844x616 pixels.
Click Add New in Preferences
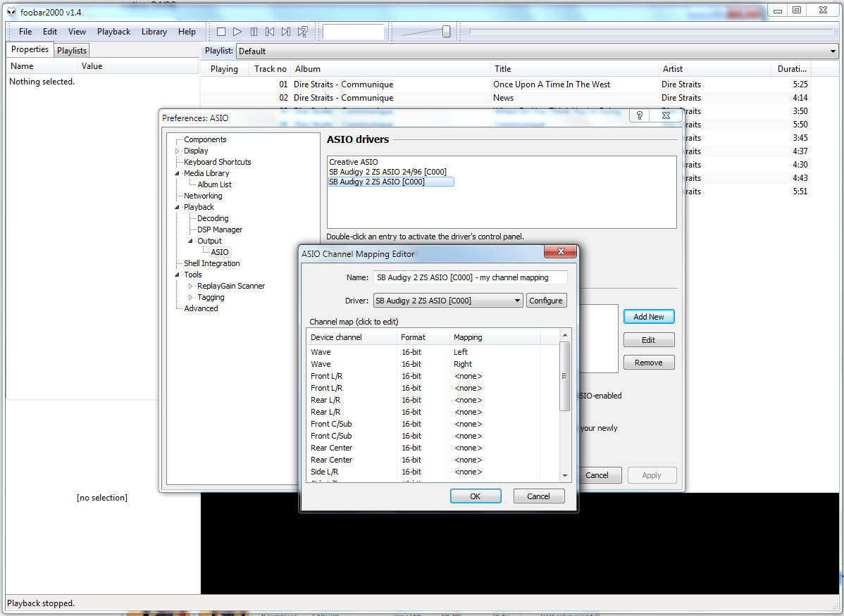pos(649,317)
